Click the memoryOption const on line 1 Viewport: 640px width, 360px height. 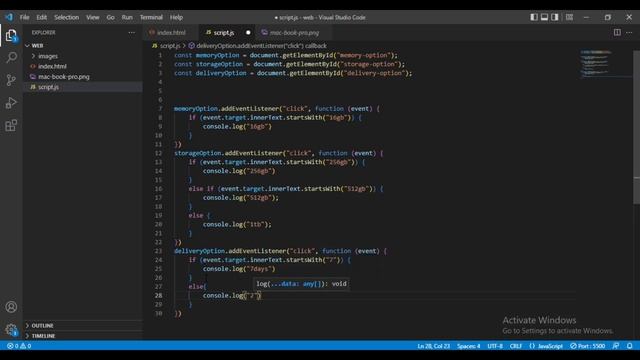pos(217,55)
